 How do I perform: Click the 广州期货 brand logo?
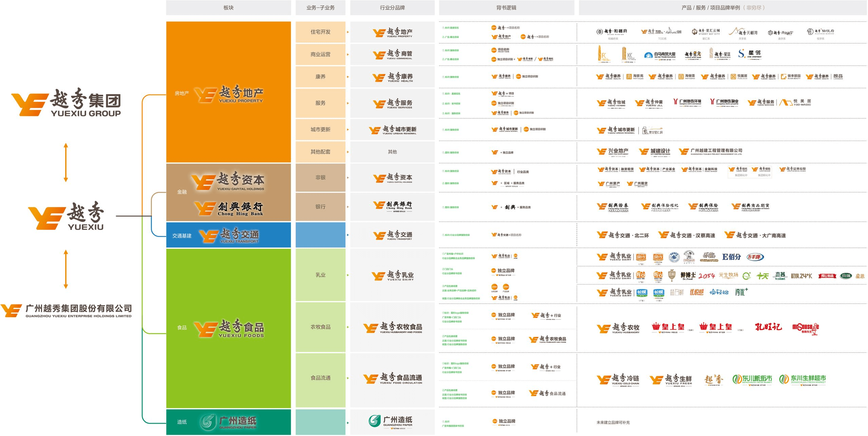pos(637,184)
